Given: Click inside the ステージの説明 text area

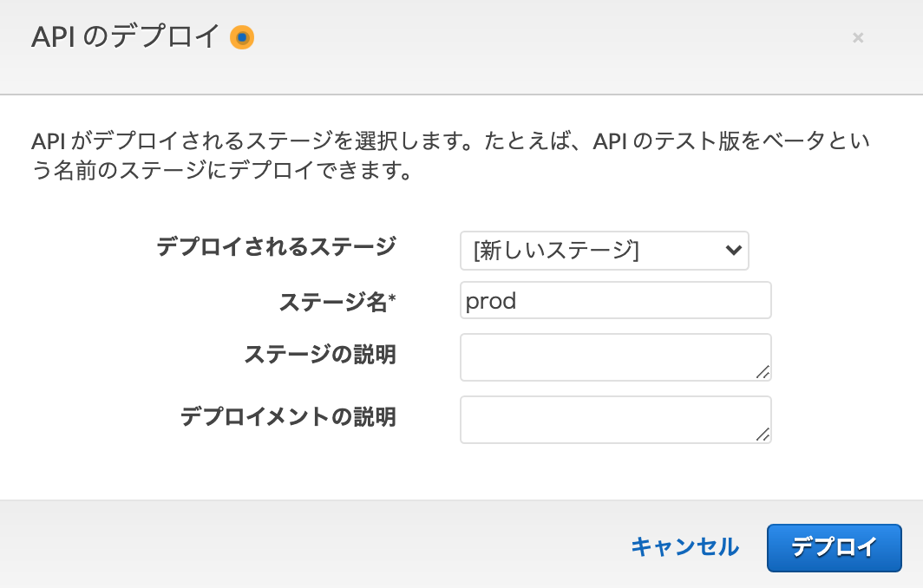Looking at the screenshot, I should click(x=615, y=357).
